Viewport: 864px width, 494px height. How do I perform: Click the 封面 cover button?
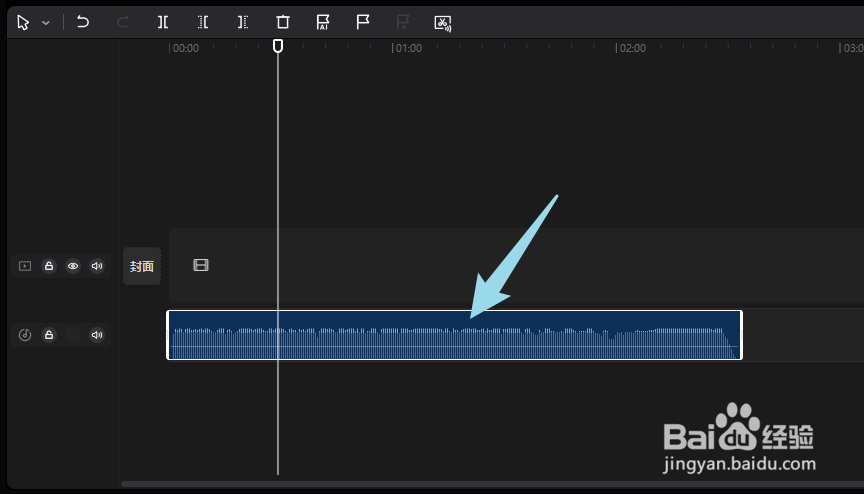coord(142,266)
